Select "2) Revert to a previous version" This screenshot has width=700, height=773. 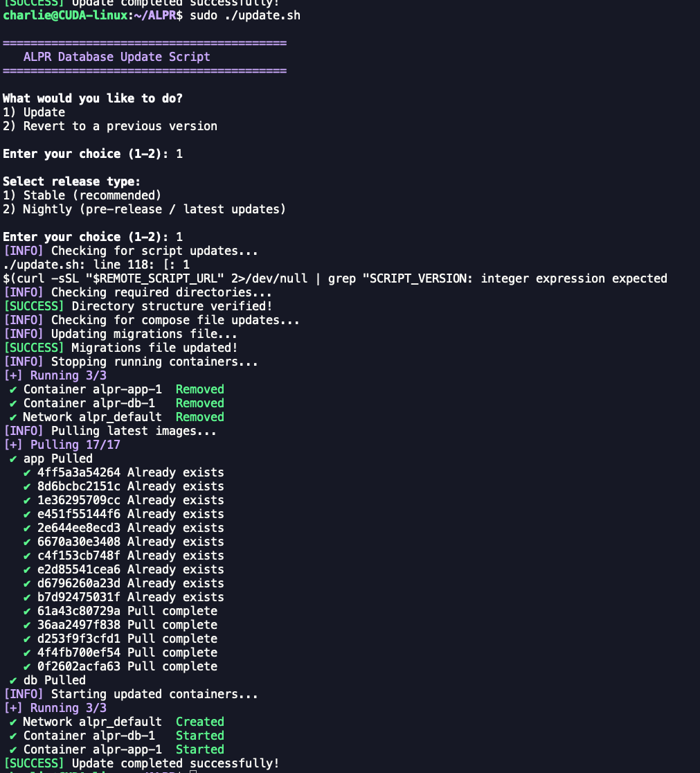(x=110, y=126)
